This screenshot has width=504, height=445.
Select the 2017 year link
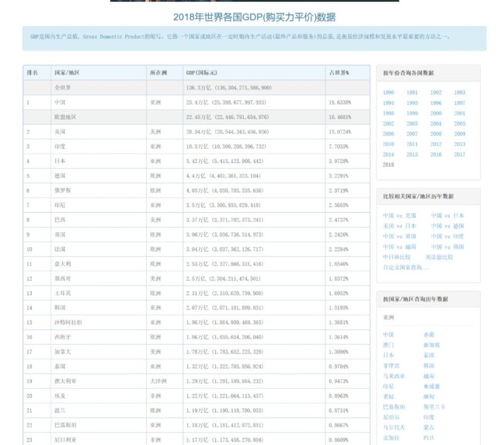(460, 154)
